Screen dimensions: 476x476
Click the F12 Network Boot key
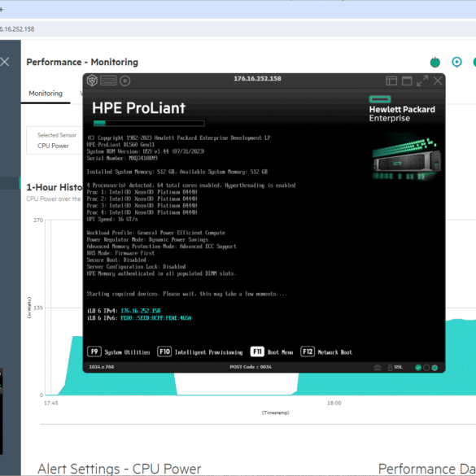pos(308,352)
